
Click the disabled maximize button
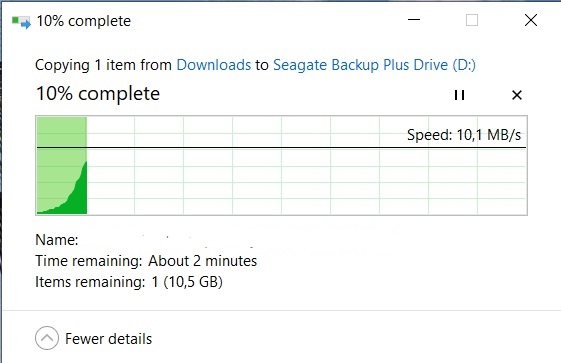pos(472,20)
